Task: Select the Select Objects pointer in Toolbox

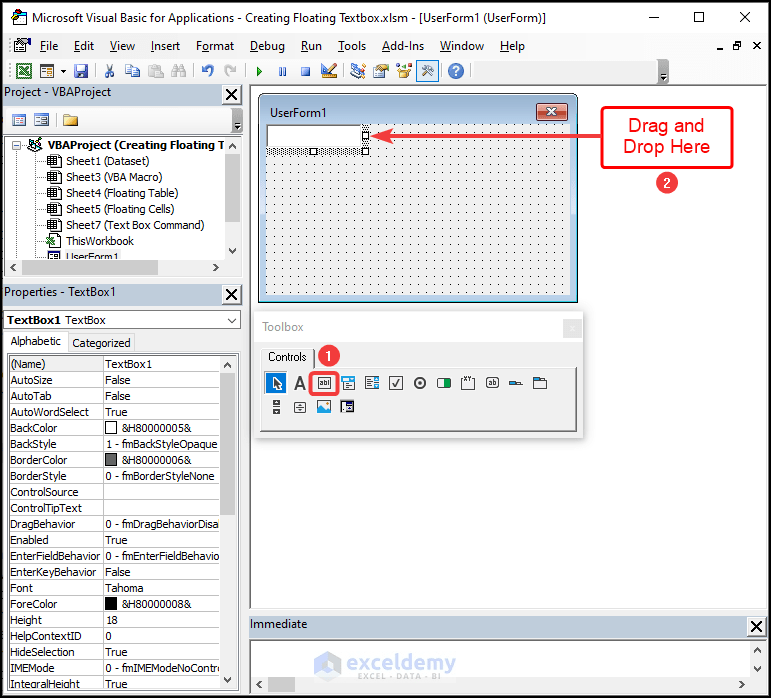Action: pyautogui.click(x=276, y=383)
